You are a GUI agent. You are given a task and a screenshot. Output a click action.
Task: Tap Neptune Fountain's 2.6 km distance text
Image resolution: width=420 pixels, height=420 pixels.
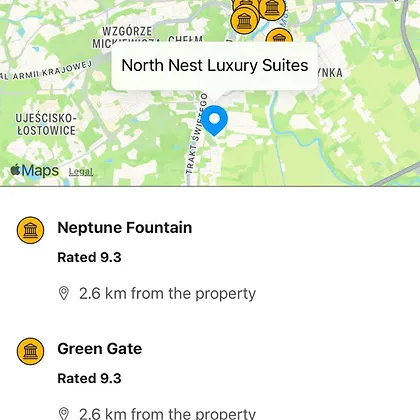pyautogui.click(x=167, y=294)
